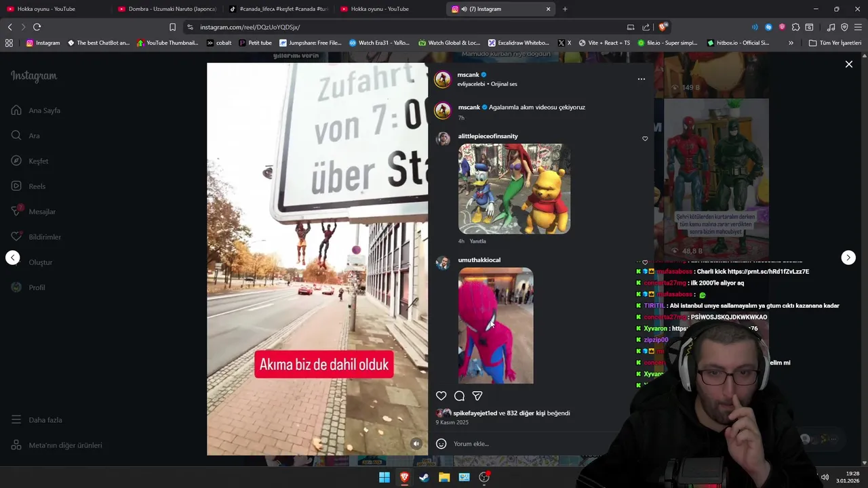Open alittlepieceofinsanity's profile

(488, 136)
